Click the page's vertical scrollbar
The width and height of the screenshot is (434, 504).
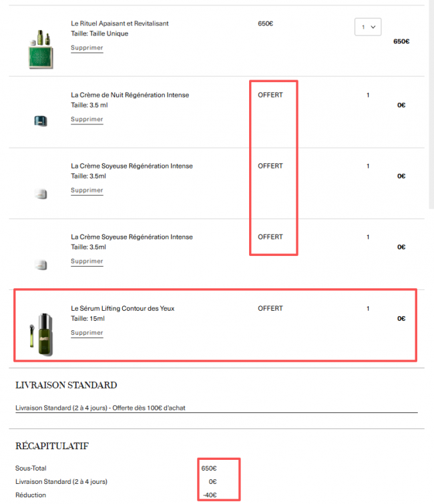[x=431, y=100]
